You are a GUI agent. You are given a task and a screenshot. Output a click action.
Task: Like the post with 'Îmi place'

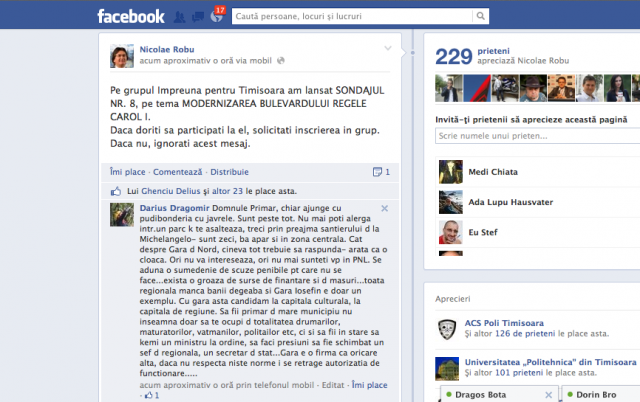pyautogui.click(x=127, y=172)
